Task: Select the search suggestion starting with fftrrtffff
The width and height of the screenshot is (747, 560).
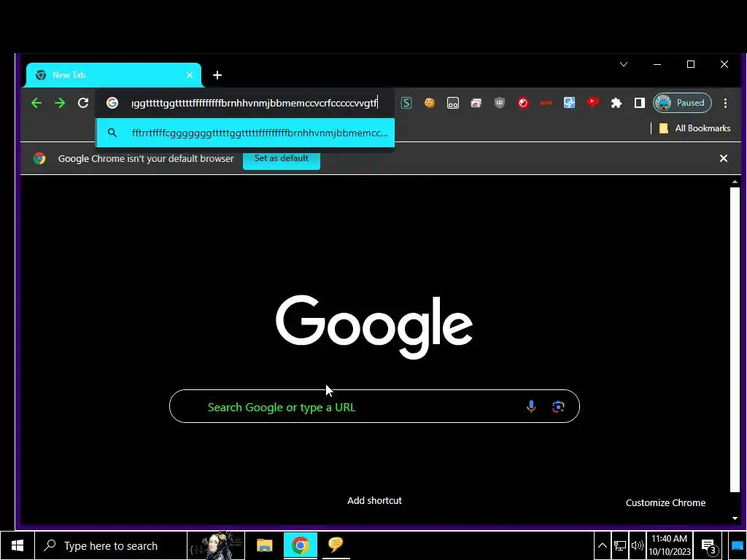Action: tap(245, 133)
